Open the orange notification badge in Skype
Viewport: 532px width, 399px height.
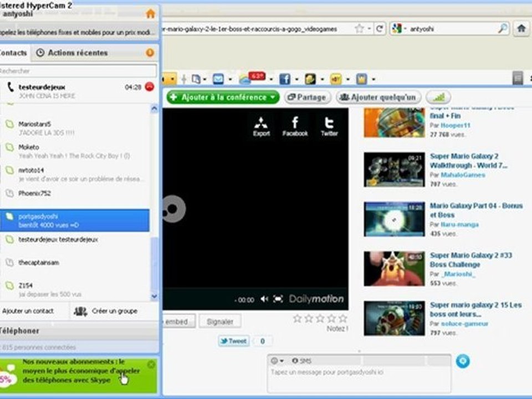(x=150, y=53)
